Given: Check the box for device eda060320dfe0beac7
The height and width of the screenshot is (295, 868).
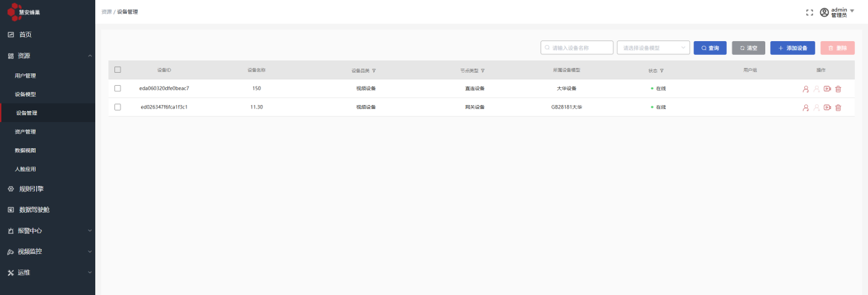Looking at the screenshot, I should point(118,88).
